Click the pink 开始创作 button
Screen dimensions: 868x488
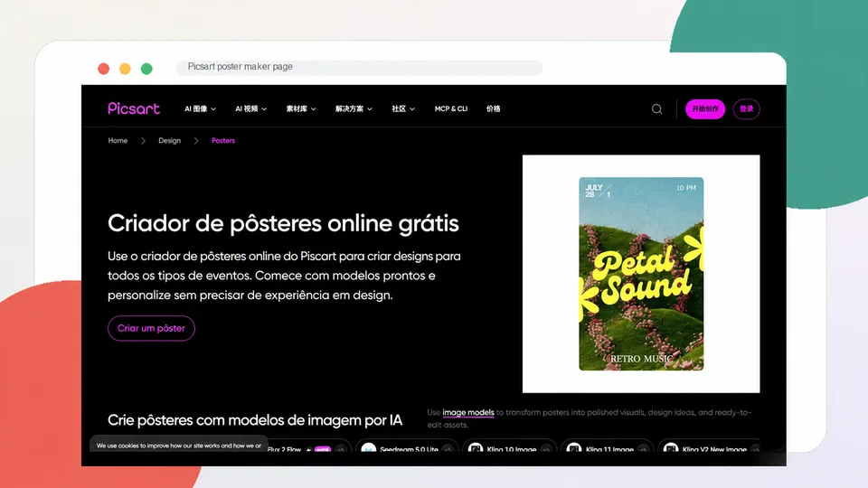[x=704, y=109]
